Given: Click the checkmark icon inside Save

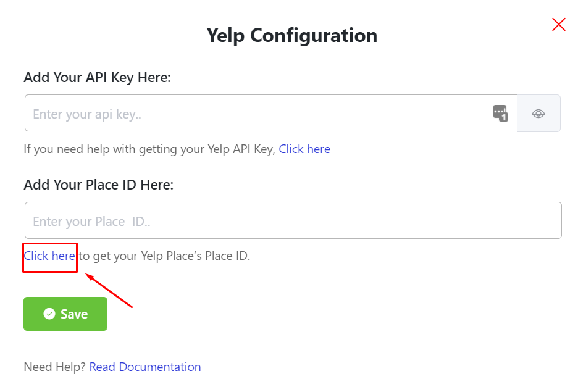Looking at the screenshot, I should click(49, 314).
